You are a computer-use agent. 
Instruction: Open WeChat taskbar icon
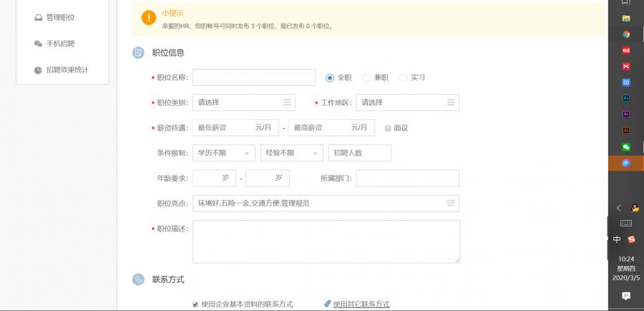click(625, 147)
